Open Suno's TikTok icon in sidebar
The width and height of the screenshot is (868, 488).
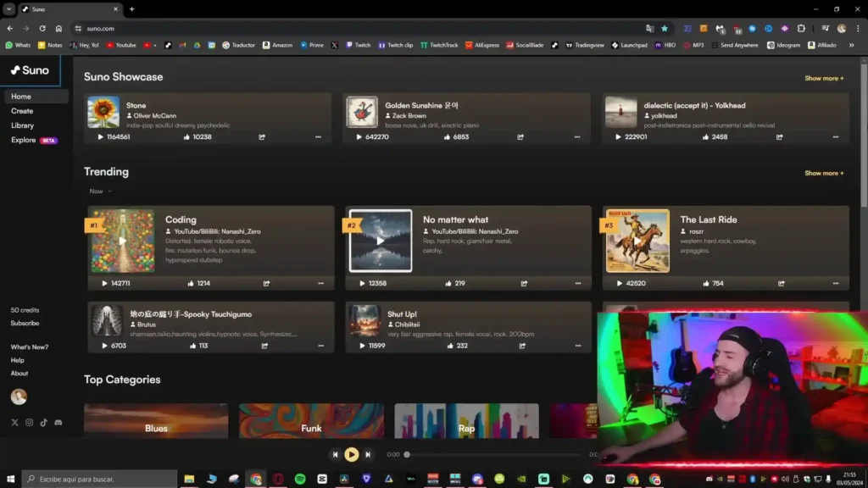(x=43, y=422)
